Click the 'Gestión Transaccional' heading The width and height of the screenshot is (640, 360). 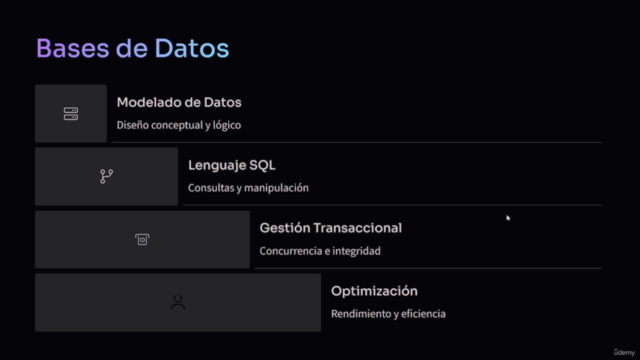(331, 228)
